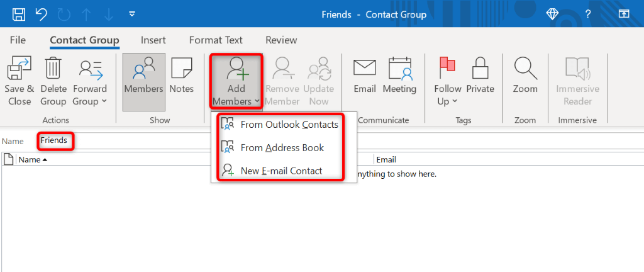Click the Undo arrow in title bar
Screen dimensions: 644x272
41,14
